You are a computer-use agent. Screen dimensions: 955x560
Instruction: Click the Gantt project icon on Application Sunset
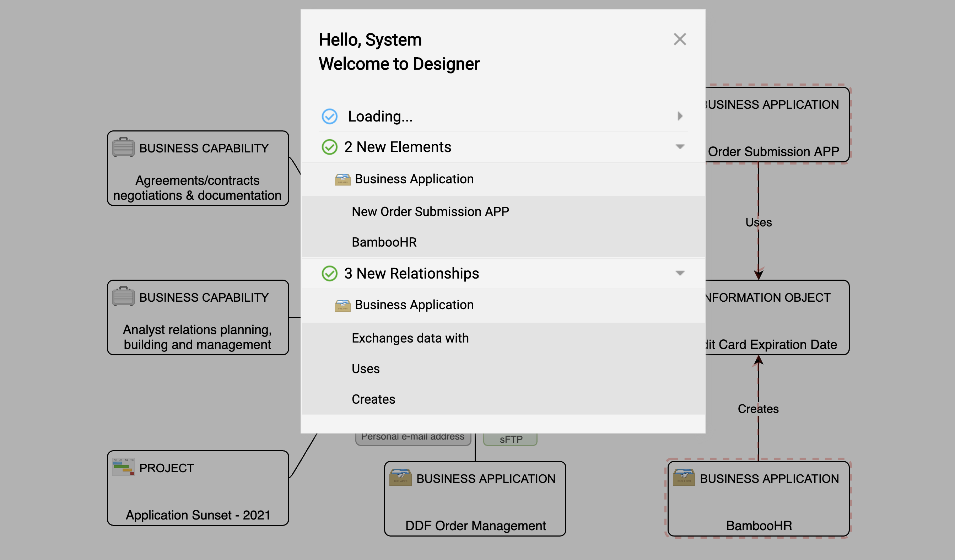tap(123, 467)
